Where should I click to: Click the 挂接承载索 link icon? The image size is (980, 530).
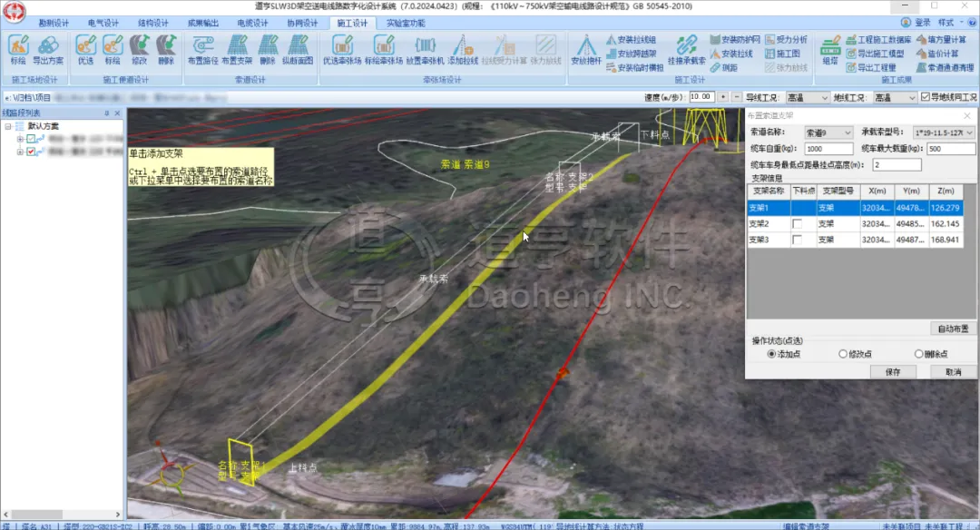(687, 49)
